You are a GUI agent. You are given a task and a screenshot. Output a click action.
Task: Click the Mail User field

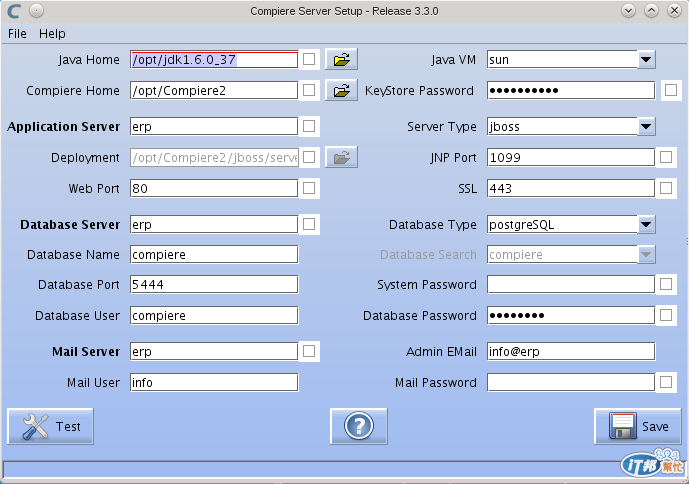(x=214, y=382)
